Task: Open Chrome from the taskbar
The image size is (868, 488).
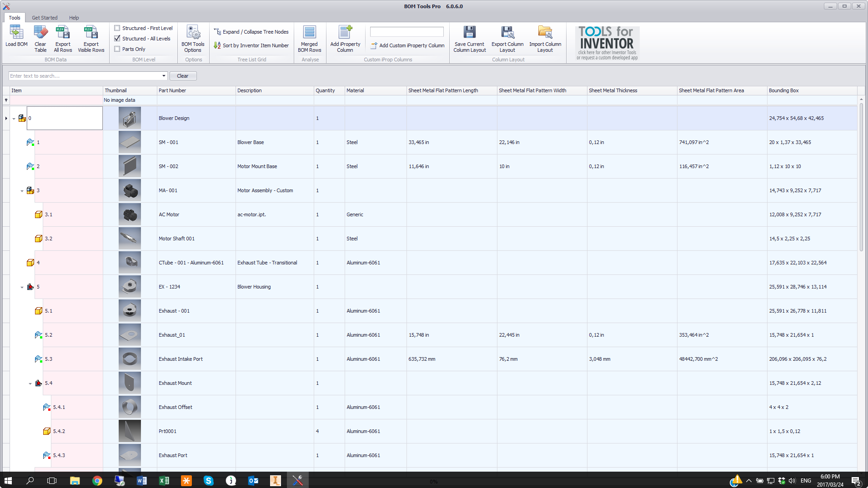Action: pyautogui.click(x=97, y=481)
